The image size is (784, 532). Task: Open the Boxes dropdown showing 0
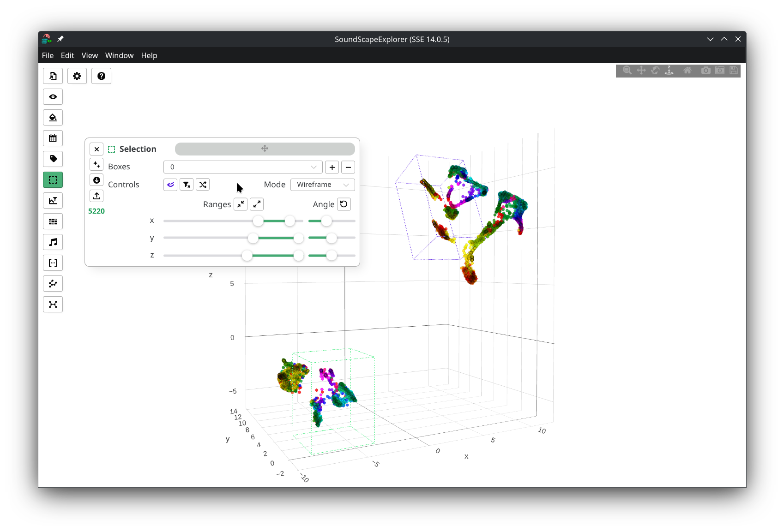[x=242, y=167]
